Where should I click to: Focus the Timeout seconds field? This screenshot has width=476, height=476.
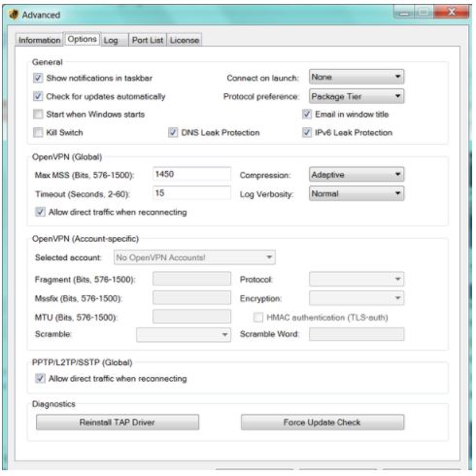tap(191, 193)
